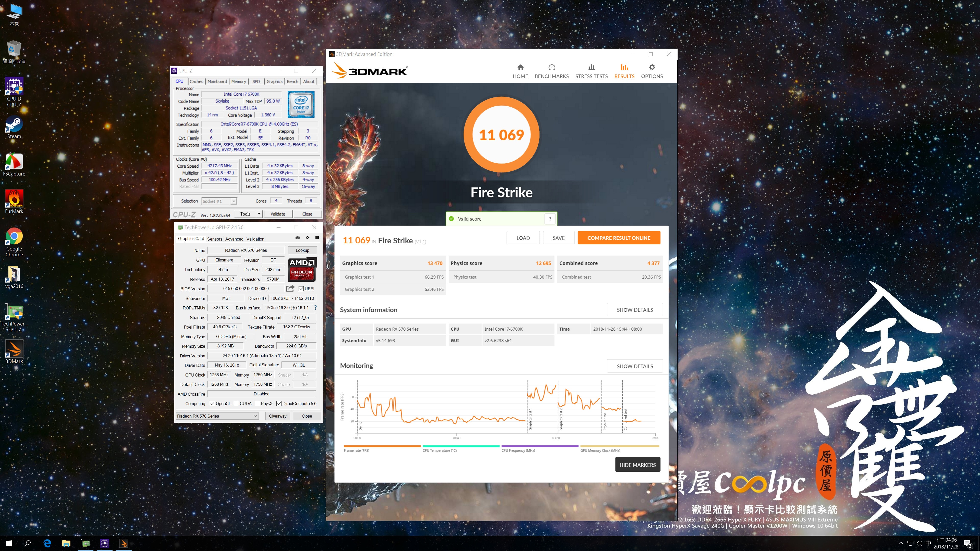Open File Explorer from the taskbar
980x551 pixels.
pyautogui.click(x=66, y=543)
